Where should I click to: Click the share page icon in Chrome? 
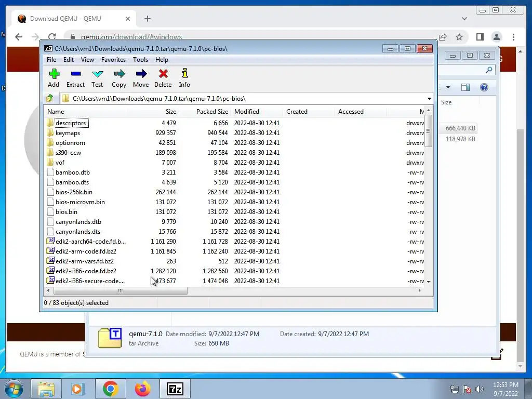pos(443,37)
